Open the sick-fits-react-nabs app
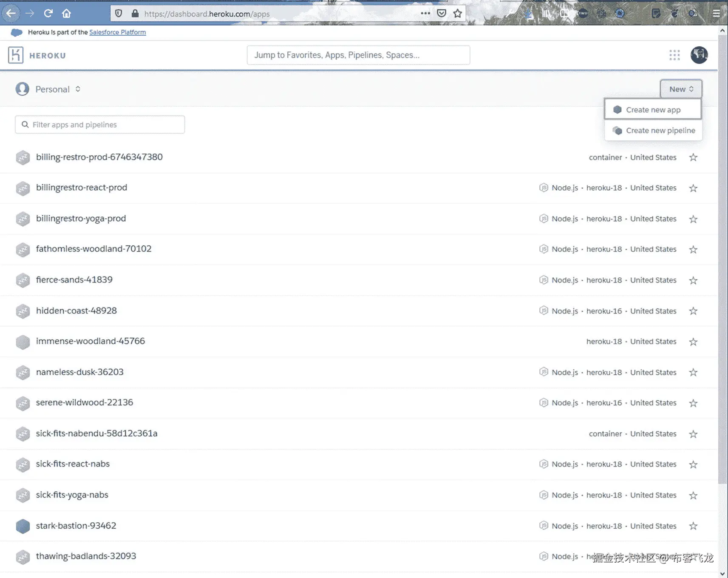The height and width of the screenshot is (578, 728). 73,464
